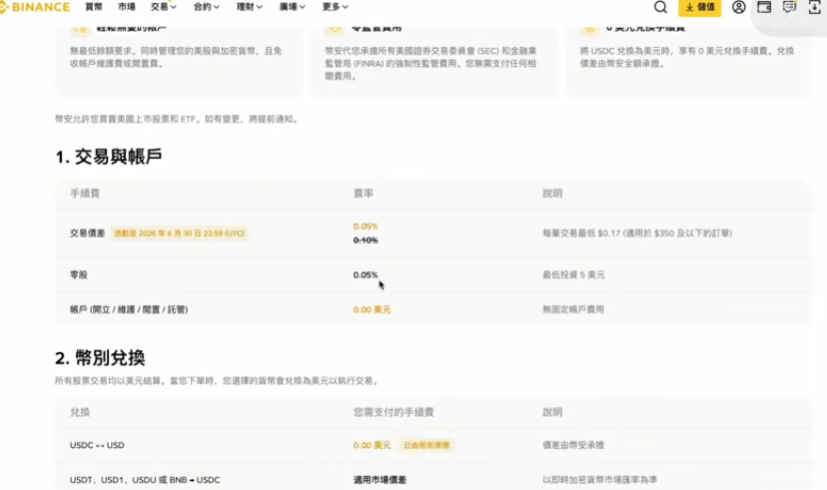Viewport: 827px width, 490px height.
Task: Click the struck-through 0.10% rate
Action: coord(366,241)
